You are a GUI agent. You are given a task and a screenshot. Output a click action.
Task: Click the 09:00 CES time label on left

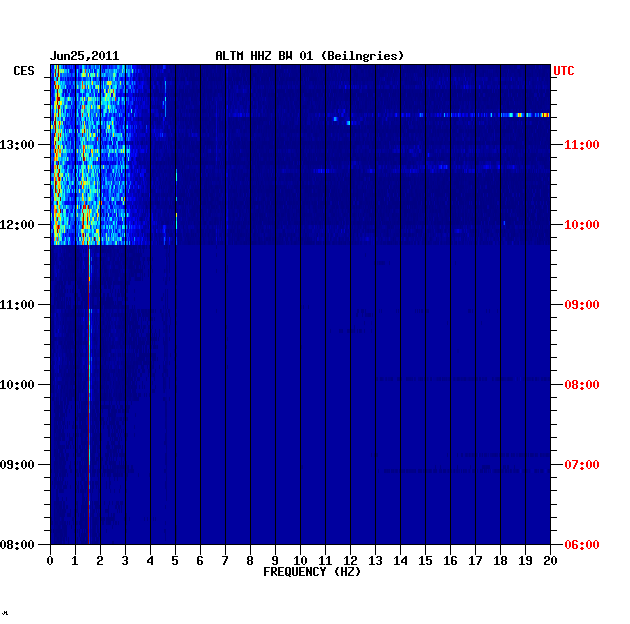coord(17,465)
